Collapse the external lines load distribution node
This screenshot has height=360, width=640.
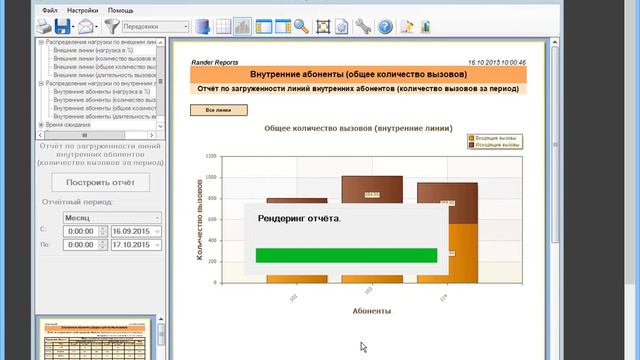click(x=41, y=42)
